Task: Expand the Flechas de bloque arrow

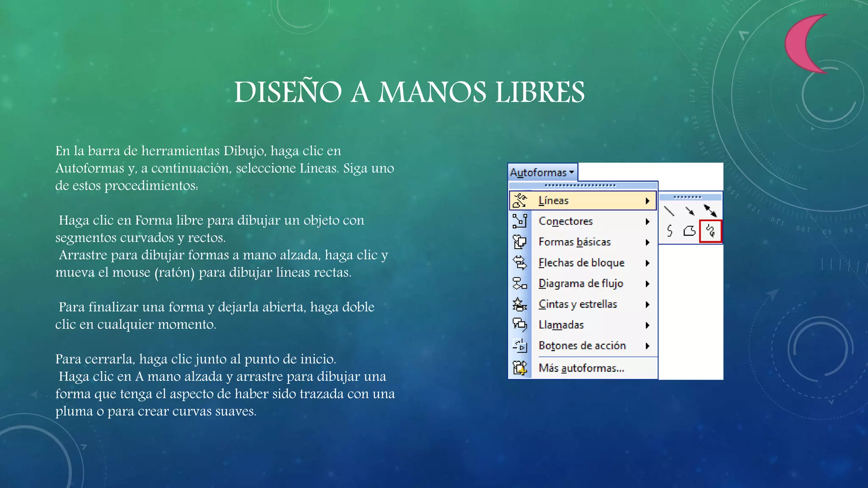Action: 648,263
